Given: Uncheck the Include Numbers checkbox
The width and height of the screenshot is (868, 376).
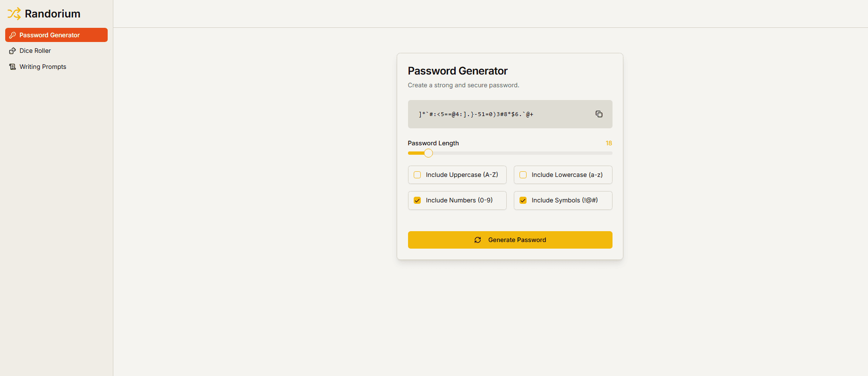Looking at the screenshot, I should coord(417,201).
